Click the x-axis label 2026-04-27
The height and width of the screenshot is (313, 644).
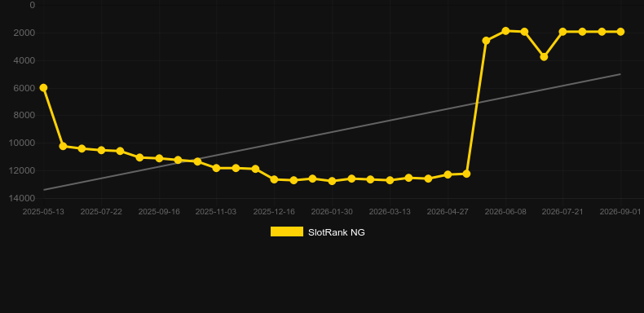click(448, 212)
